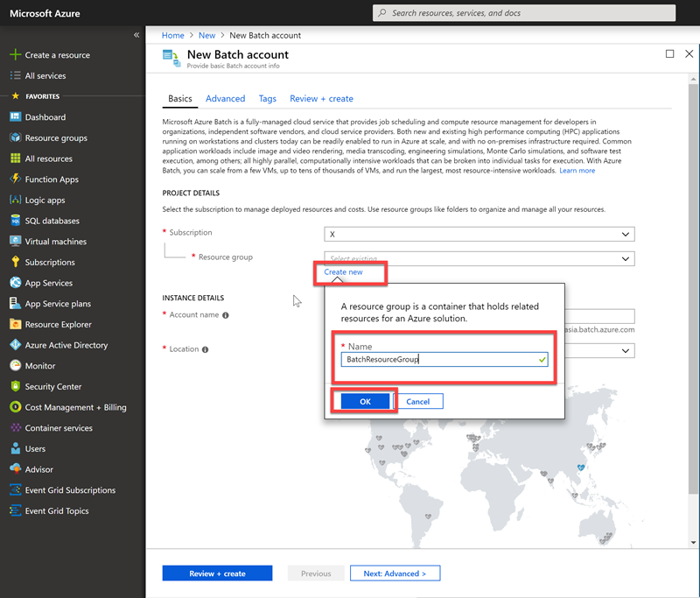Click New in the breadcrumb
Viewport: 700px width, 598px height.
(206, 35)
